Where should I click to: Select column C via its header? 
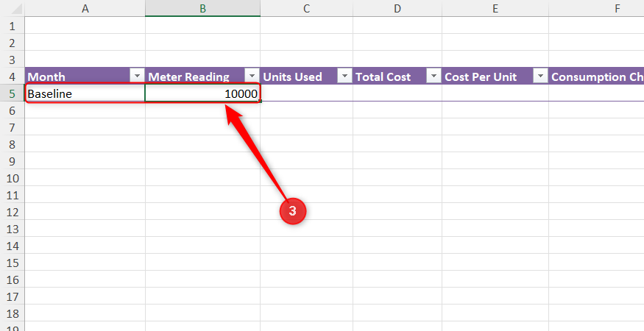tap(306, 8)
